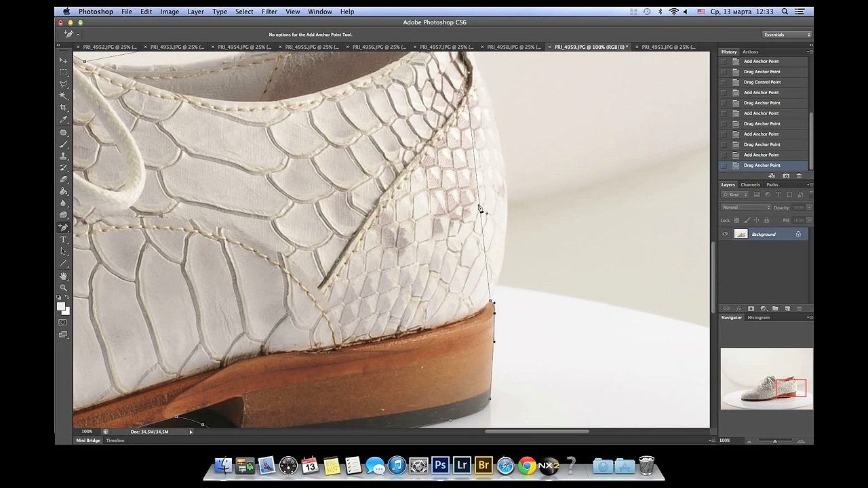Image resolution: width=868 pixels, height=488 pixels.
Task: Create a new layer group
Action: [775, 308]
